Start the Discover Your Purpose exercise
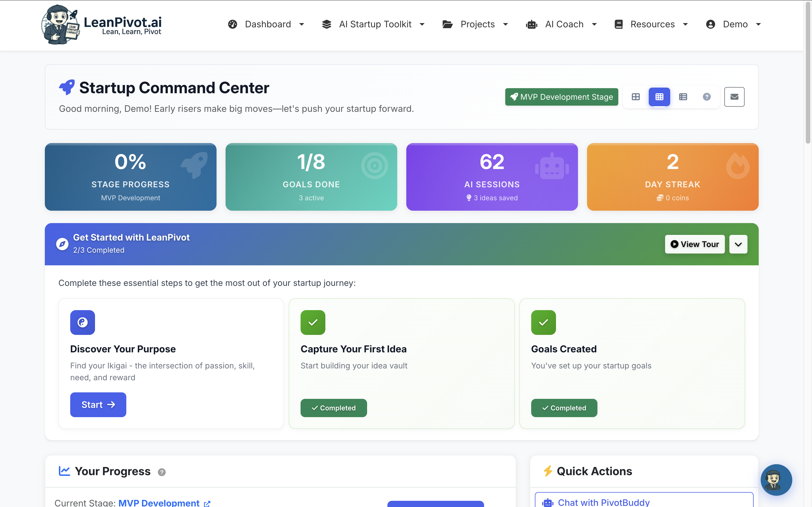The image size is (812, 507). coord(98,405)
